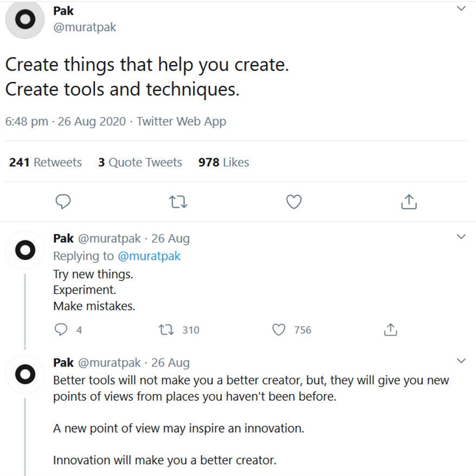The image size is (476, 476).
Task: Open chevron menu on 'Better tools' tweet
Action: point(461,361)
